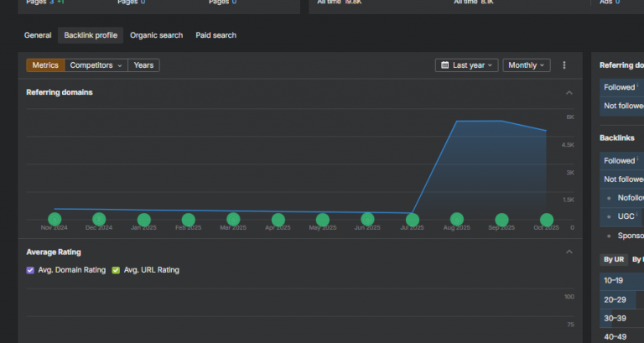Click the calendar icon in Last year button

click(444, 65)
